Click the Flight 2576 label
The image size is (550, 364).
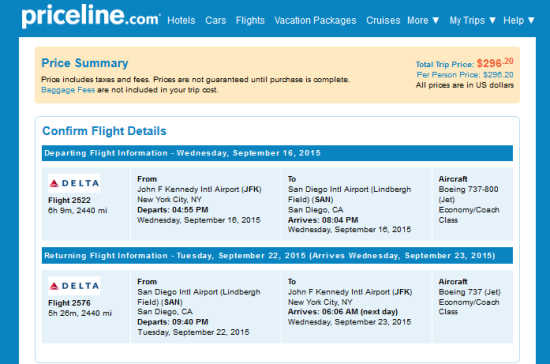tap(69, 303)
